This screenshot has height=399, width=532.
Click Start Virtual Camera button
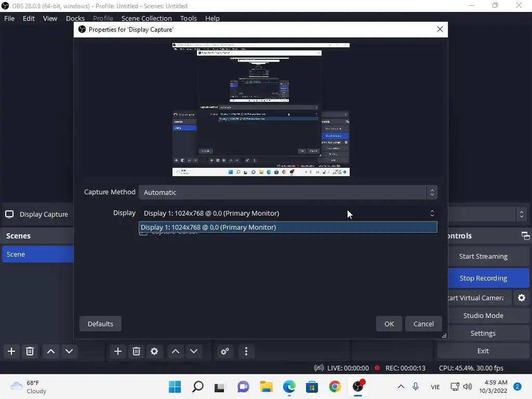click(479, 298)
